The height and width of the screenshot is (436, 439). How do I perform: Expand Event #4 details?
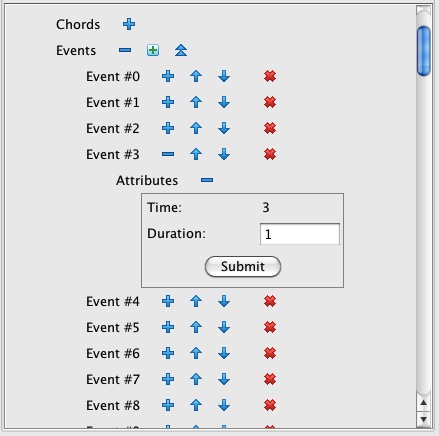(x=168, y=301)
